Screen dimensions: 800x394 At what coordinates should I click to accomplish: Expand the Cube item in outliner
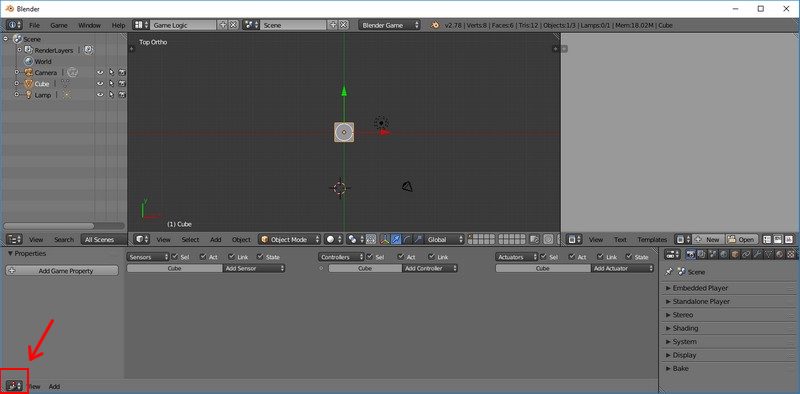coord(17,84)
